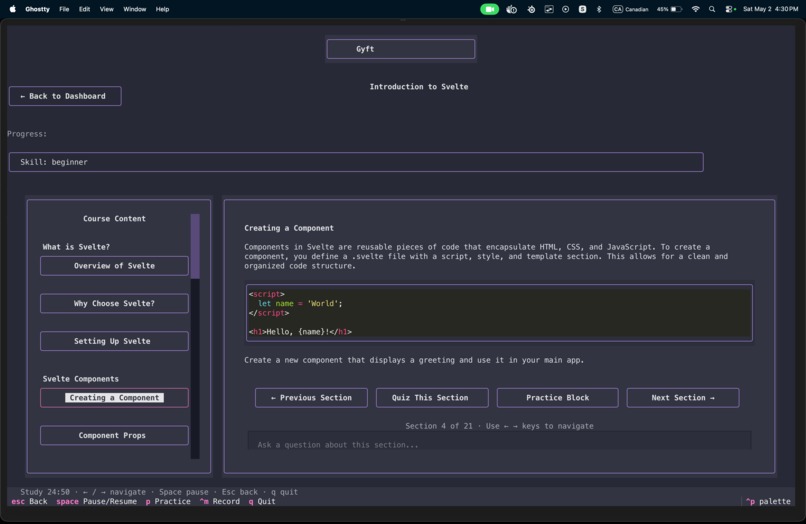Open the Bluetooth menu bar icon

[599, 9]
